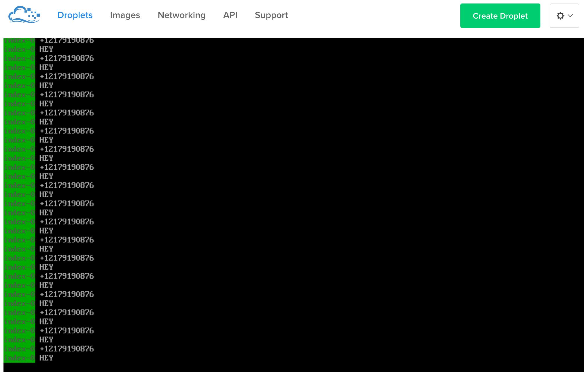Click the letter Y in the bottom HEY
Viewport: 588px width, 373px height.
coord(51,358)
